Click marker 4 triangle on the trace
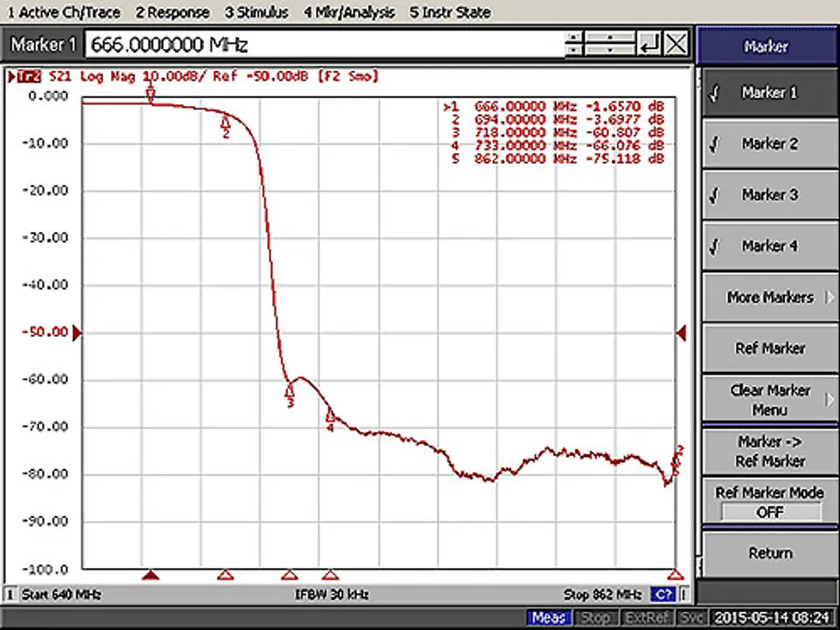The image size is (840, 630). 330,417
